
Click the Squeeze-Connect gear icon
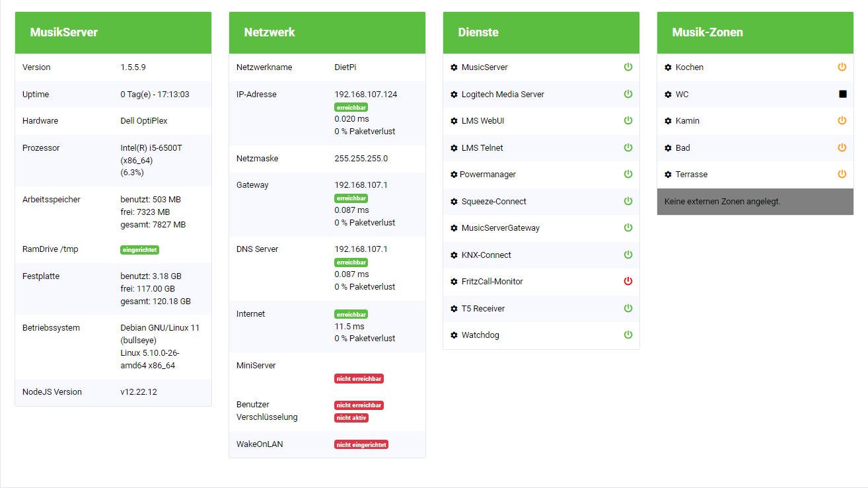coord(454,202)
